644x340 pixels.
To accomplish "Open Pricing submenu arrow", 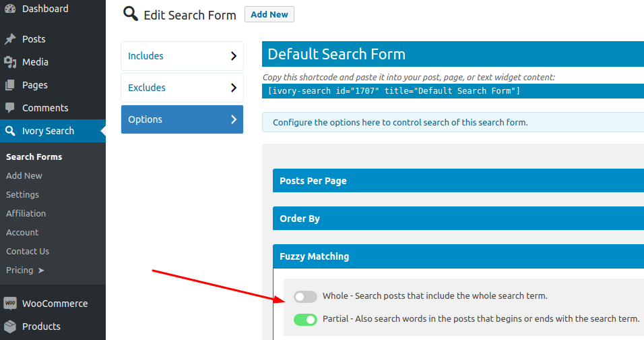I will [40, 271].
